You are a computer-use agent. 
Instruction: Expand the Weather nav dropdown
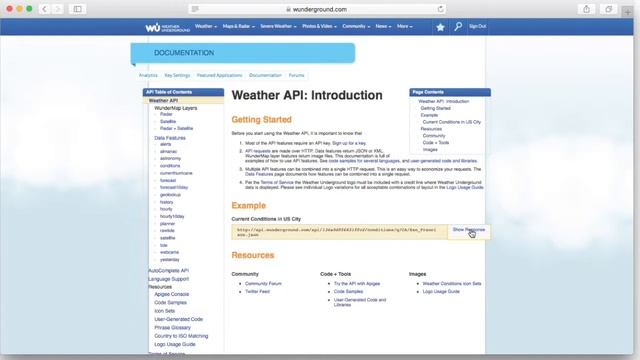[x=206, y=26]
